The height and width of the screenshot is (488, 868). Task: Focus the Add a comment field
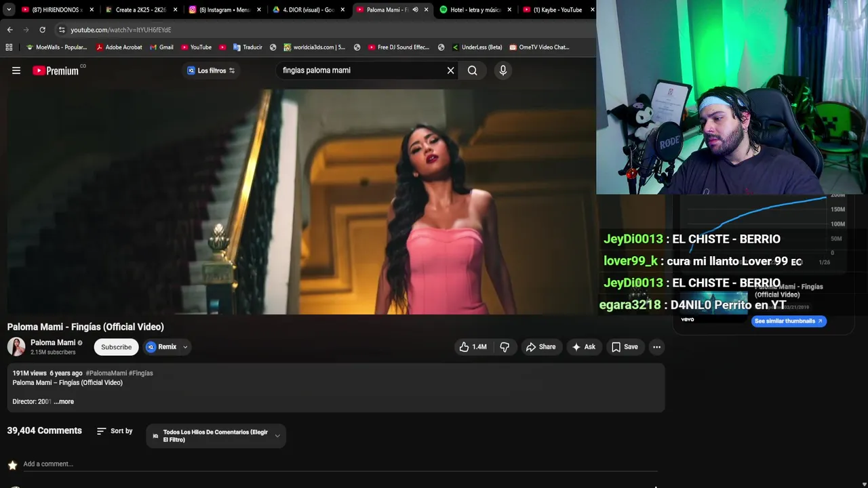coord(339,464)
